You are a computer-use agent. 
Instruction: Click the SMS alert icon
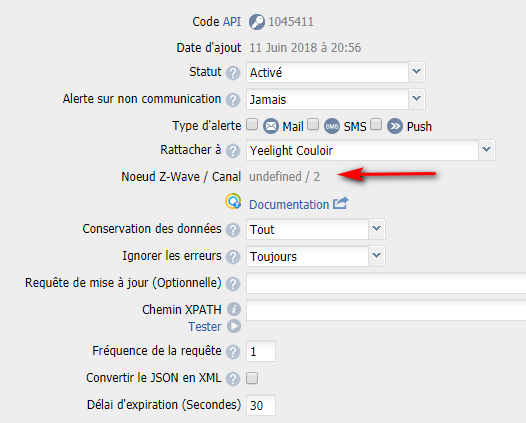[332, 126]
